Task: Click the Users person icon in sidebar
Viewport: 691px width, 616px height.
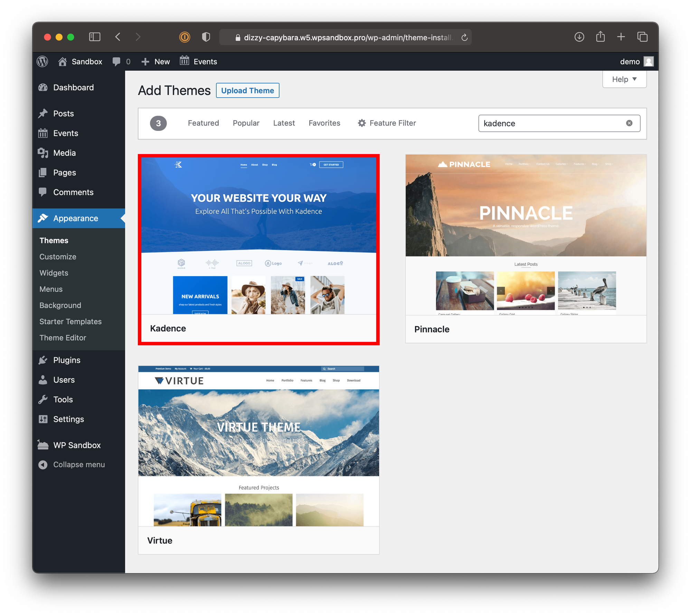Action: [x=43, y=380]
